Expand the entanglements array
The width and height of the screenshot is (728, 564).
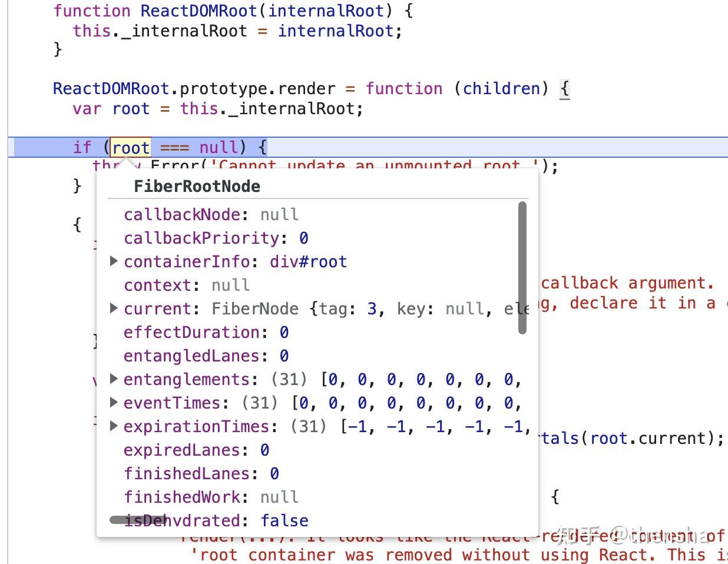[x=114, y=379]
